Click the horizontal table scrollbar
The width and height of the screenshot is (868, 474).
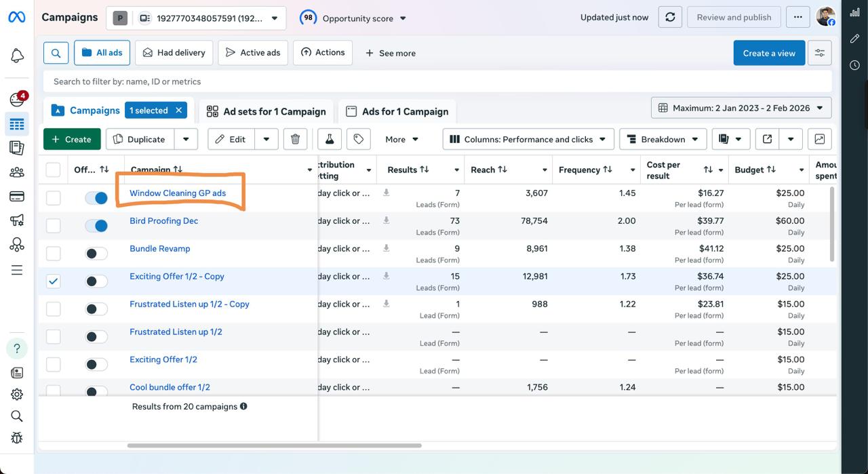(274, 446)
